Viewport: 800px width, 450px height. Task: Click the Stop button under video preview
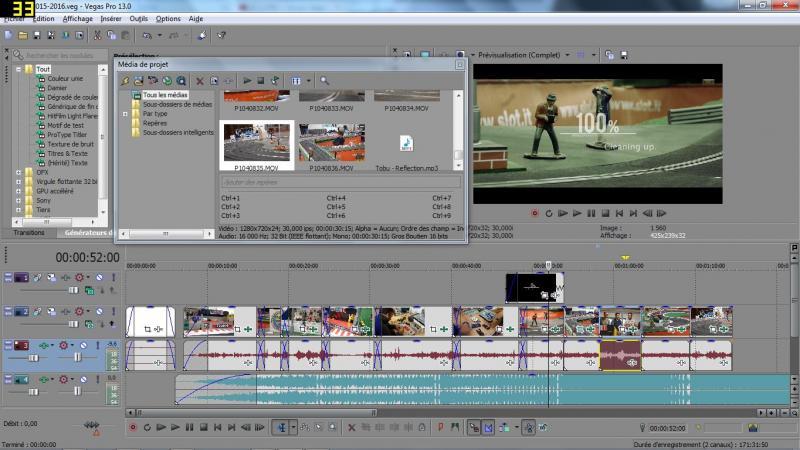[606, 213]
